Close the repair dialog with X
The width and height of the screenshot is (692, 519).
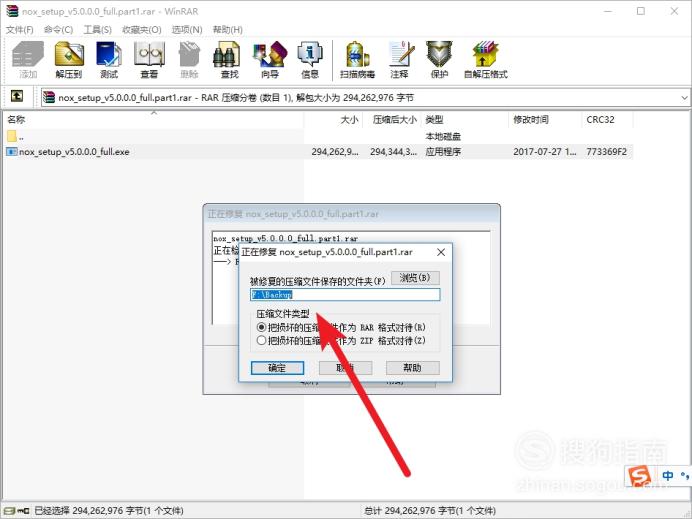pyautogui.click(x=440, y=252)
